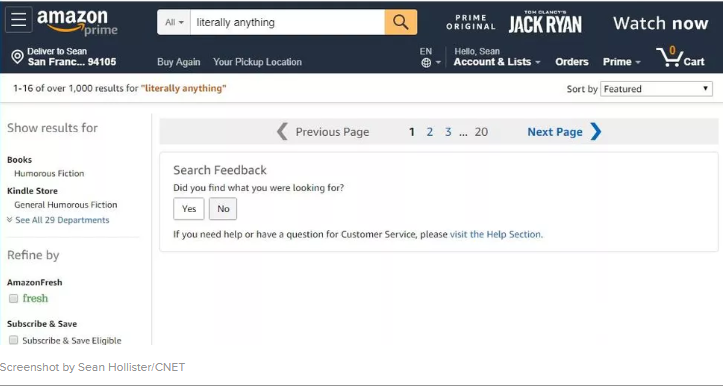Go to results page 3

448,132
